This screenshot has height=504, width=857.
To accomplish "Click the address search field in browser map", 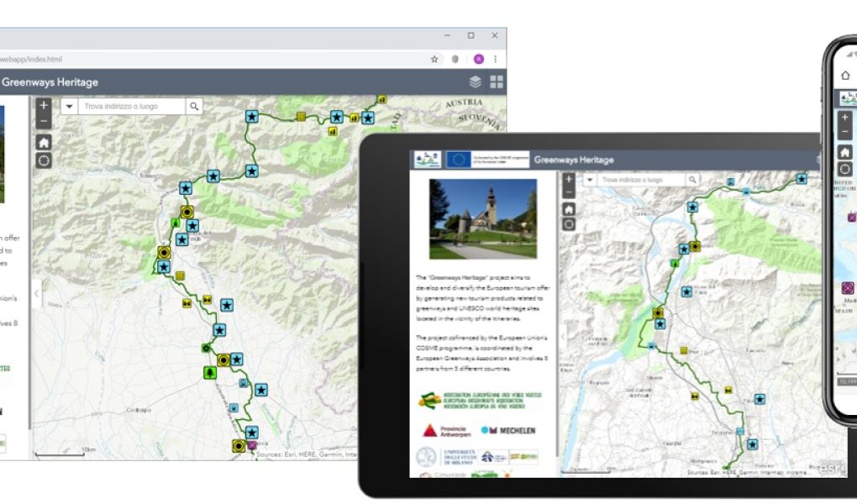I will pos(131,107).
